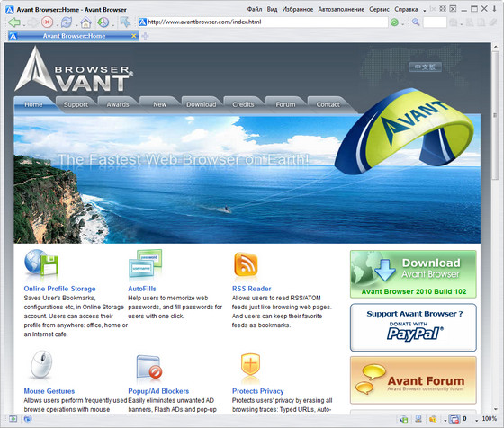The height and width of the screenshot is (428, 504).
Task: Click the Home house icon
Action: (x=85, y=22)
